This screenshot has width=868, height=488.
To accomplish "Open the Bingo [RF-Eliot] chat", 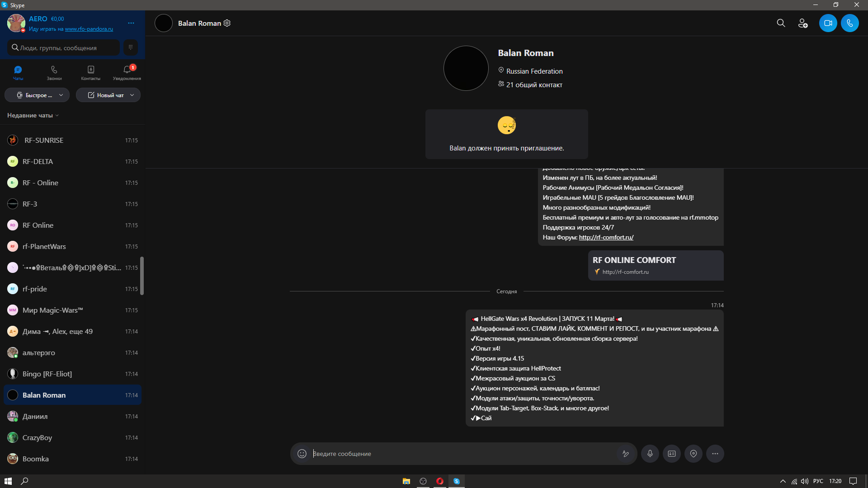I will click(72, 374).
